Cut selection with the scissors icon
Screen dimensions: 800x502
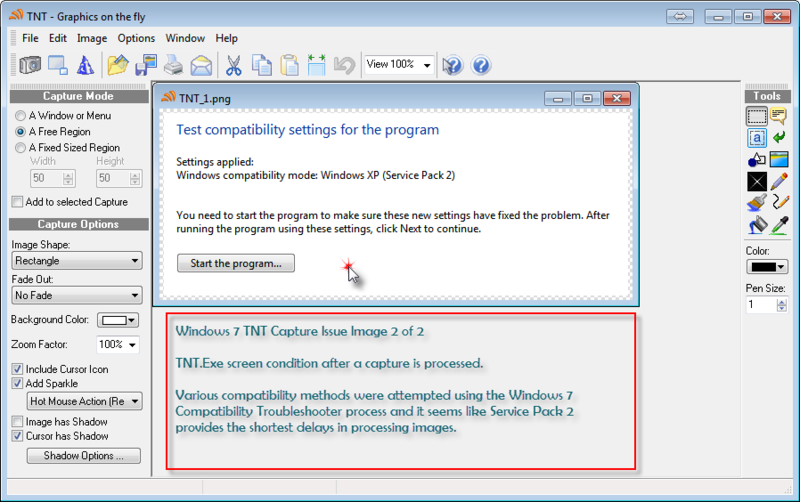point(234,65)
